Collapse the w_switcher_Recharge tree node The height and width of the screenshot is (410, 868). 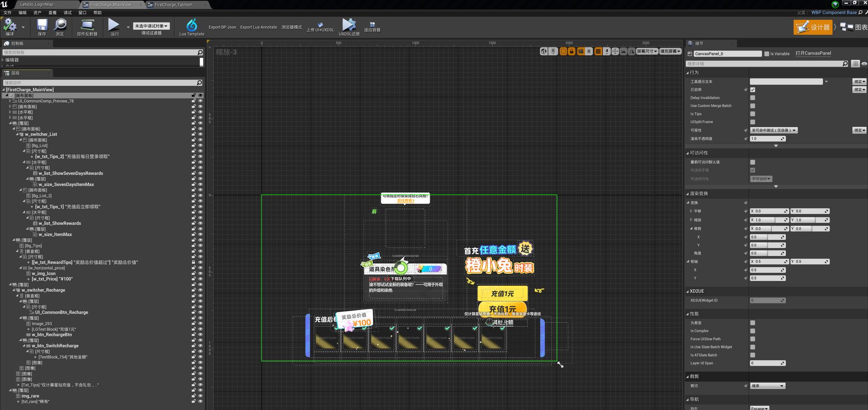point(14,290)
